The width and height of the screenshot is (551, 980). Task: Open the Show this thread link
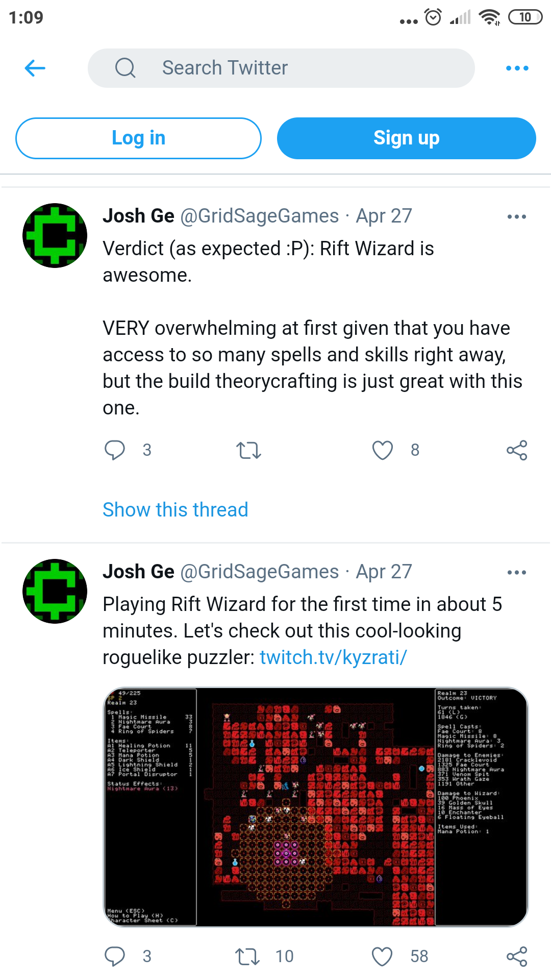pyautogui.click(x=176, y=509)
